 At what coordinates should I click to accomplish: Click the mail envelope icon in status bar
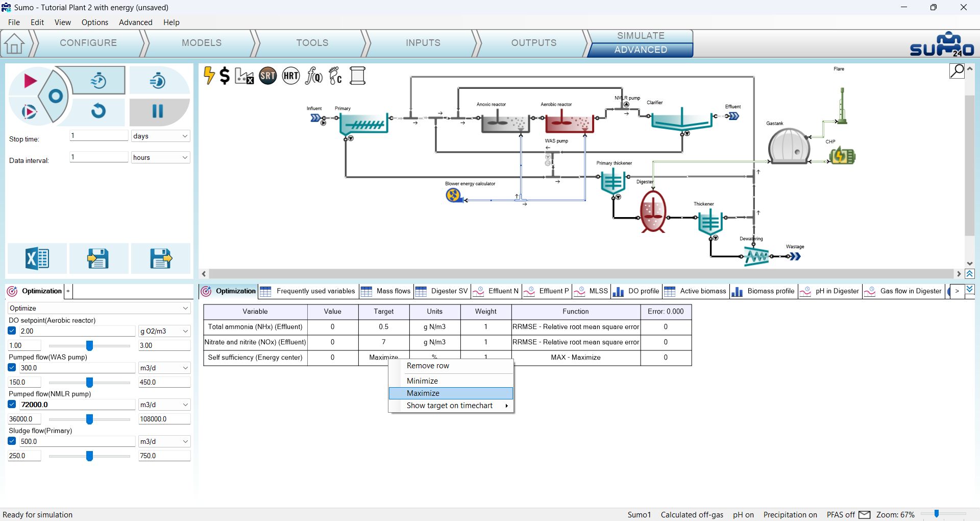[x=865, y=514]
